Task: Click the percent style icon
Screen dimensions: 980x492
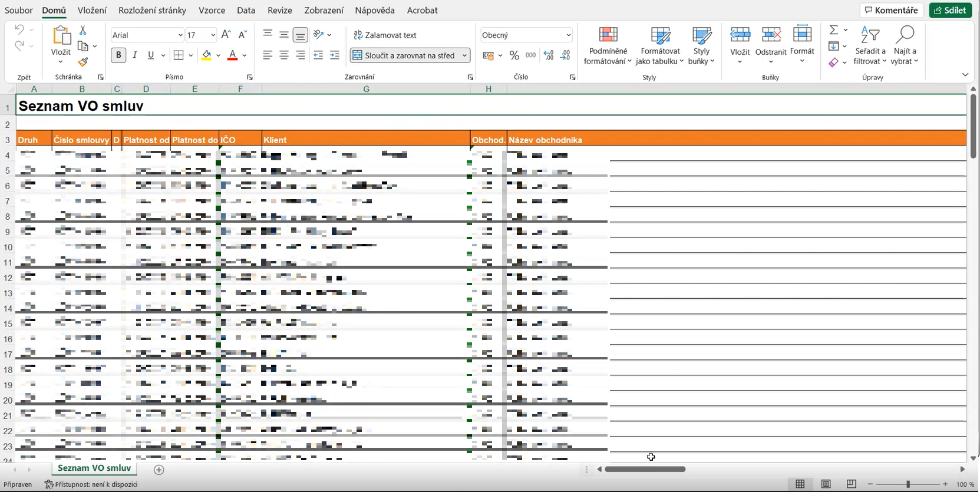Action: (514, 55)
